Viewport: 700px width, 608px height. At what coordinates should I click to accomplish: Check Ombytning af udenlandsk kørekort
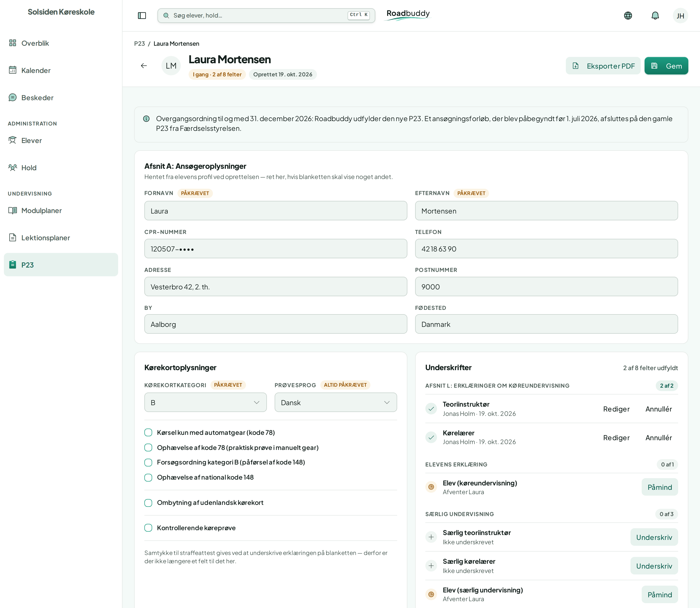pyautogui.click(x=148, y=503)
